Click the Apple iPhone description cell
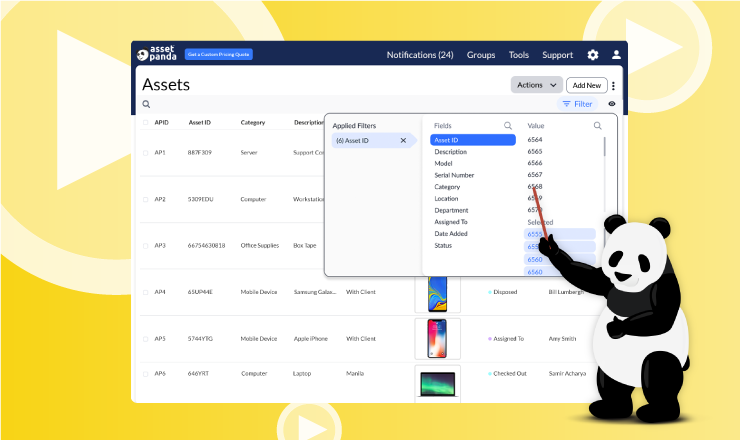740x440 pixels. [311, 339]
